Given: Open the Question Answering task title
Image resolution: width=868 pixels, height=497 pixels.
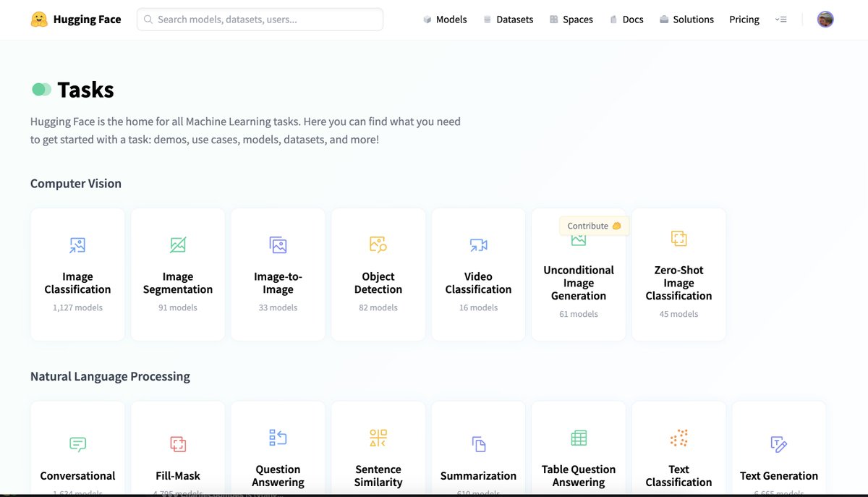Looking at the screenshot, I should (278, 476).
